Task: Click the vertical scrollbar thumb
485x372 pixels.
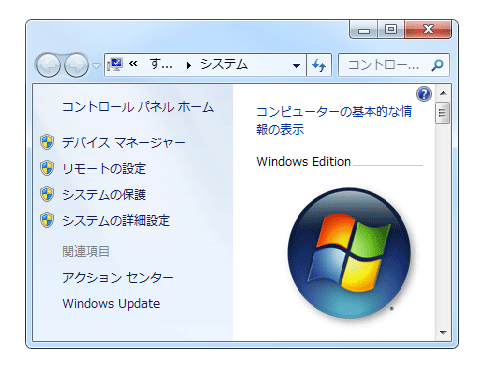Action: pyautogui.click(x=443, y=113)
